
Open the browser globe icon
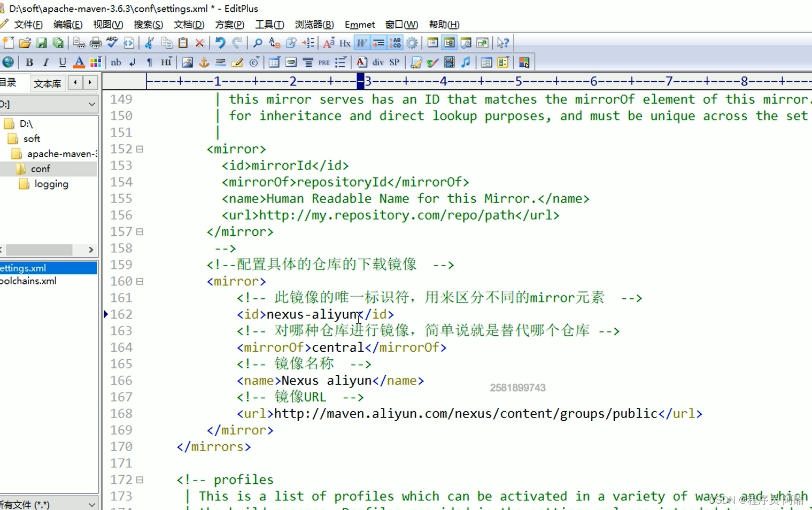8,62
